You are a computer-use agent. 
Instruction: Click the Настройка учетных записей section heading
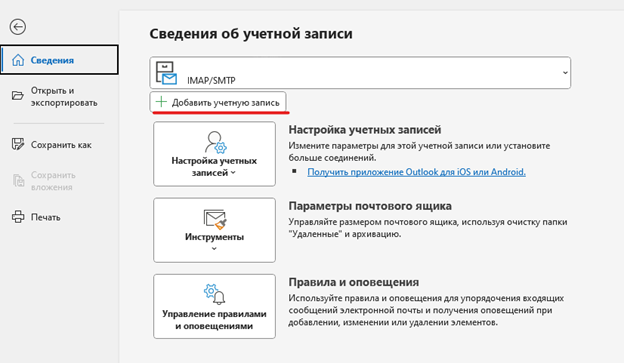(365, 130)
